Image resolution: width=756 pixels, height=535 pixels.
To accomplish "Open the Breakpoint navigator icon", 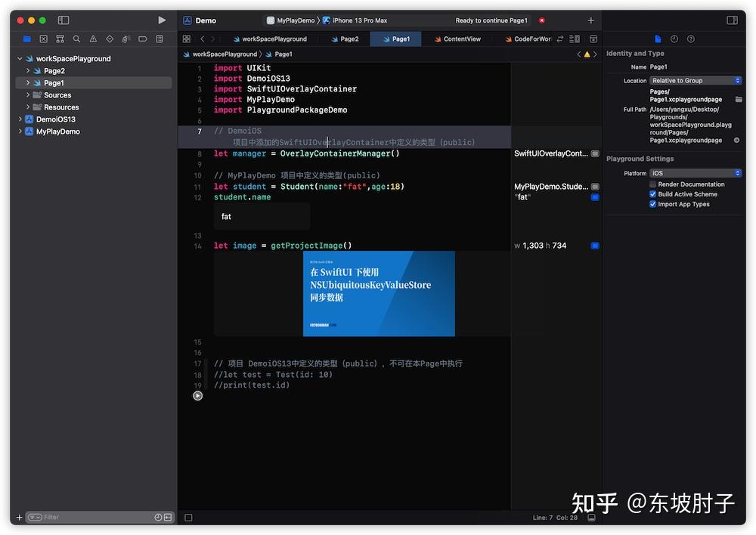I will (x=143, y=39).
